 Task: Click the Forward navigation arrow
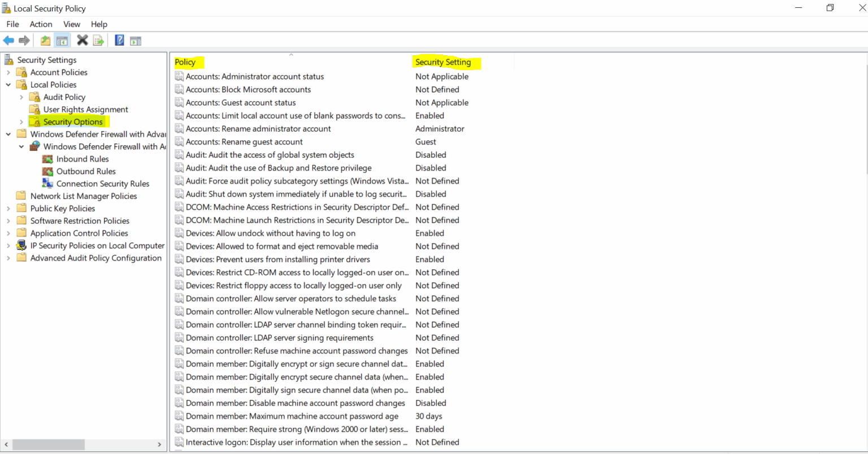(x=23, y=40)
